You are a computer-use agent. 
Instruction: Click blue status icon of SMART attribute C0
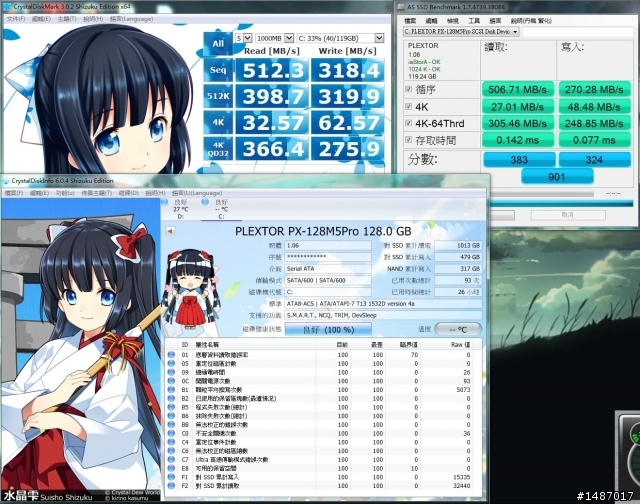(171, 433)
